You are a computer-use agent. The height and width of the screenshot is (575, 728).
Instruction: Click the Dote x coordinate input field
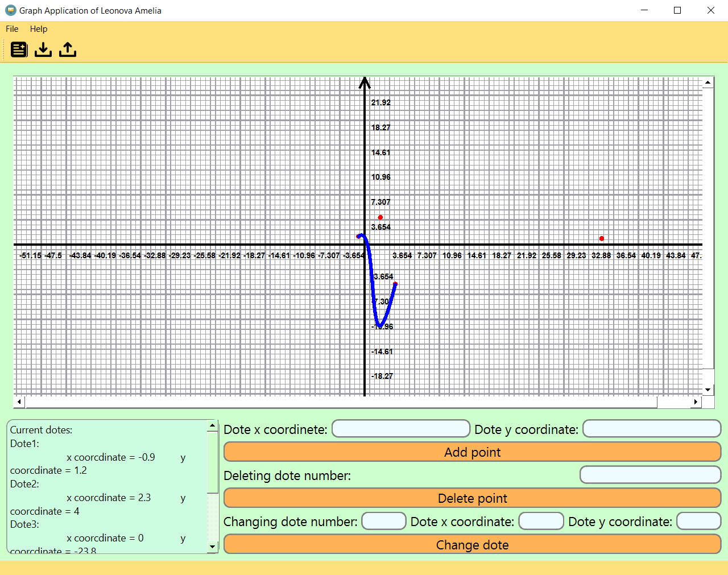[401, 428]
